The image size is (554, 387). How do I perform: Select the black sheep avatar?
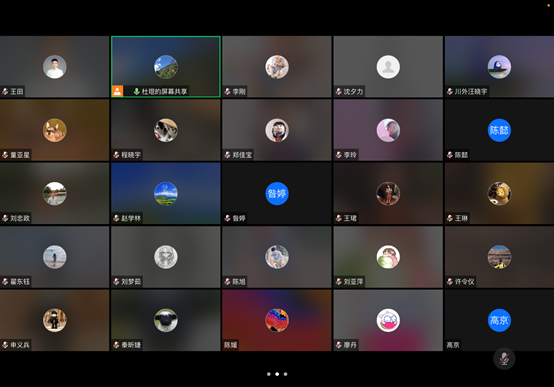166,320
